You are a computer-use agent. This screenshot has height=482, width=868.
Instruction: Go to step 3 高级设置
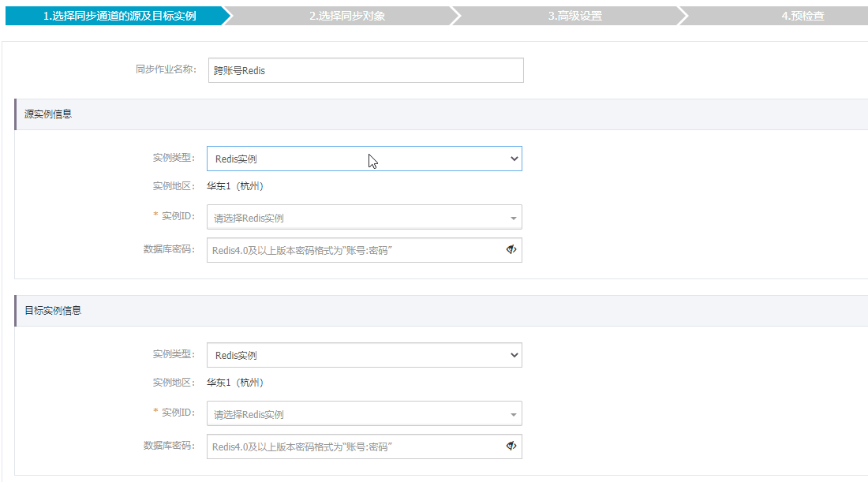click(x=575, y=16)
